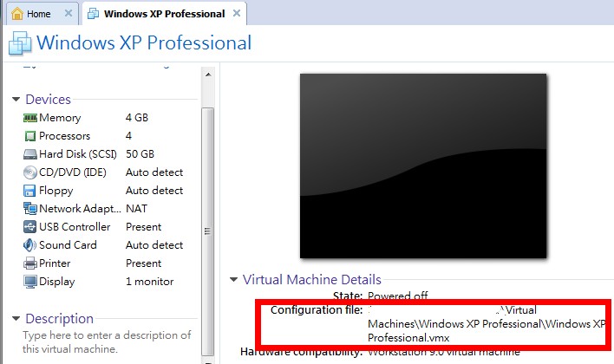Click the VM icon beside the page title
This screenshot has height=364, width=614.
pyautogui.click(x=20, y=43)
